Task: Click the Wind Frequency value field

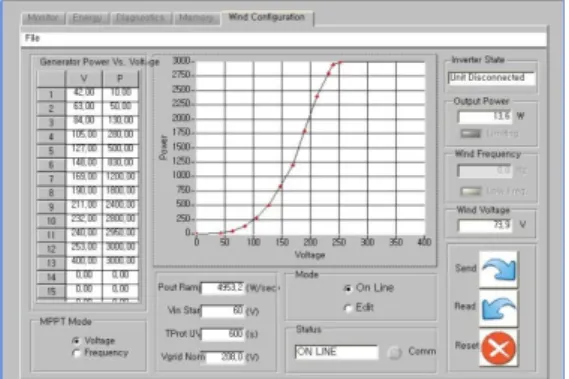Action: point(485,170)
